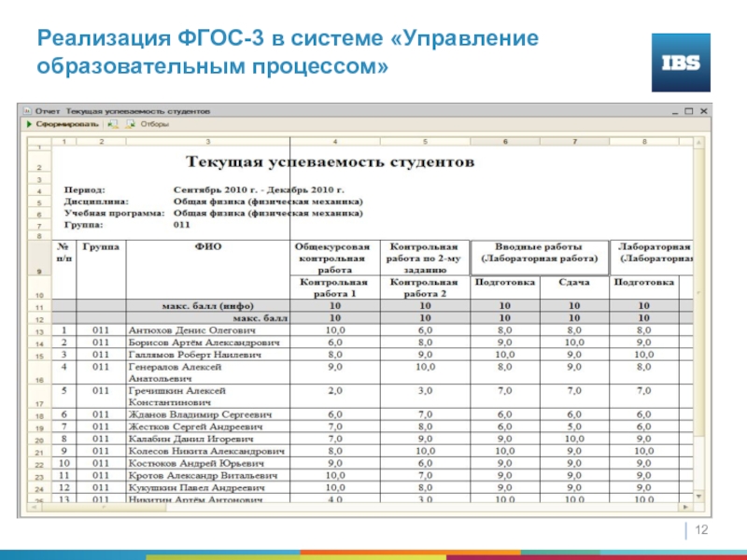Click the period value Сентябрь 2010 г. - Декабрь 2010 г.
The image size is (747, 560).
259,190
